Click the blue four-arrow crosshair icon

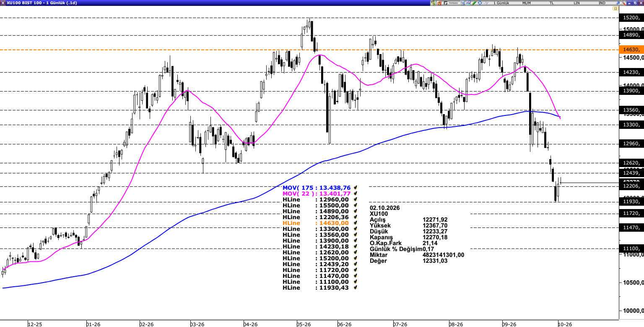click(480, 3)
